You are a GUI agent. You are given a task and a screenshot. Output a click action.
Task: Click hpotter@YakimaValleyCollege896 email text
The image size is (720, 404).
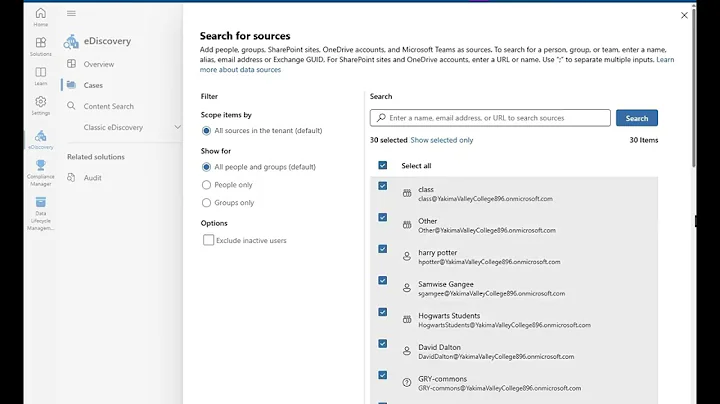tap(489, 262)
